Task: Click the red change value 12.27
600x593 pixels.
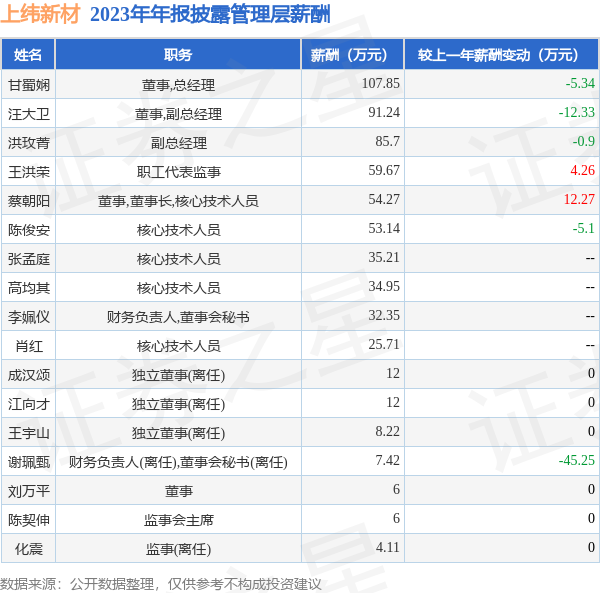Action: (578, 200)
